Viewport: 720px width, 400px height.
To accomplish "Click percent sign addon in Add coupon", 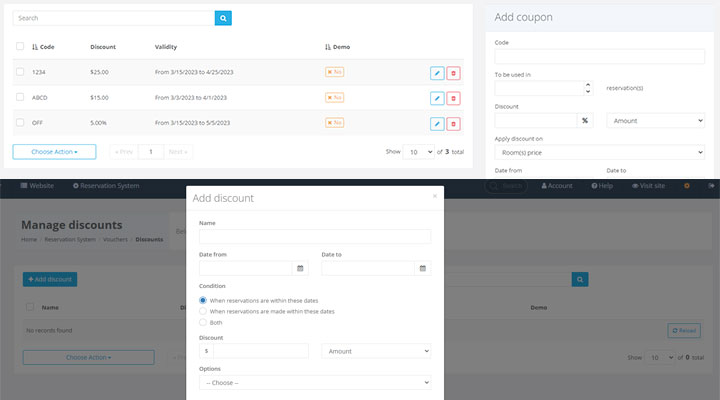I will click(585, 120).
